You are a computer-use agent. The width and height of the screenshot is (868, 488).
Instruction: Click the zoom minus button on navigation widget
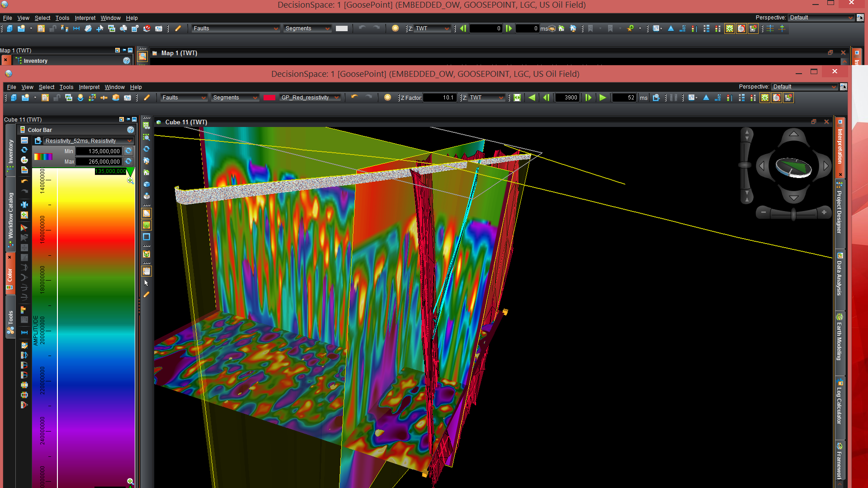pyautogui.click(x=764, y=212)
